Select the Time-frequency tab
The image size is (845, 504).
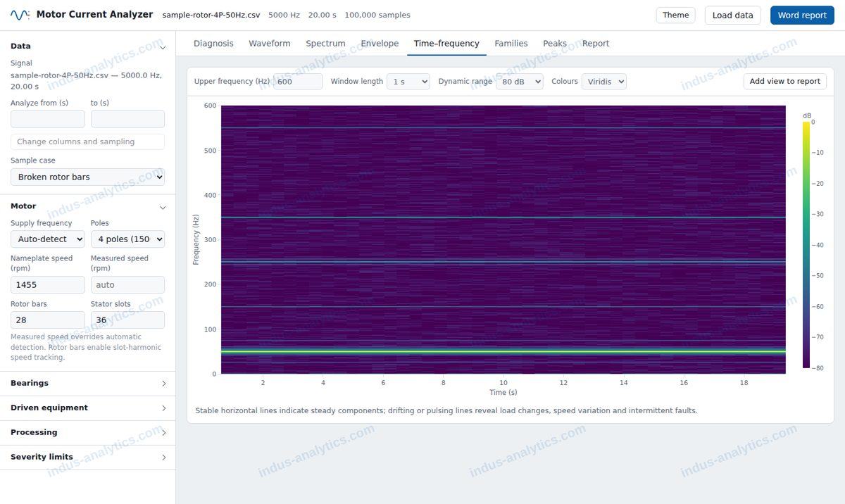446,44
